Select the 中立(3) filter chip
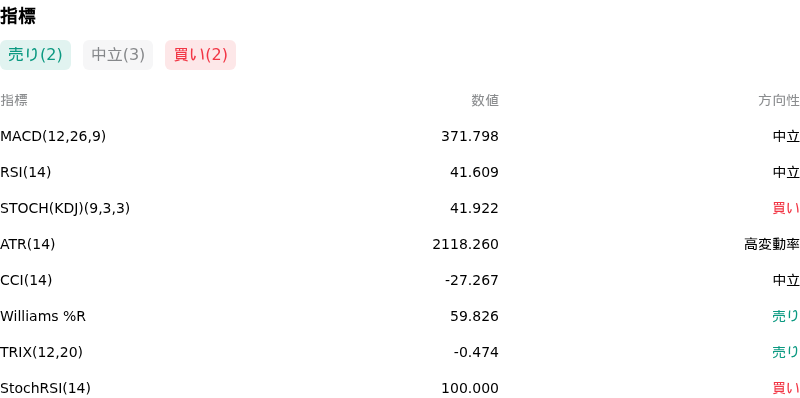Screen dimensions: 800x398 coord(118,55)
